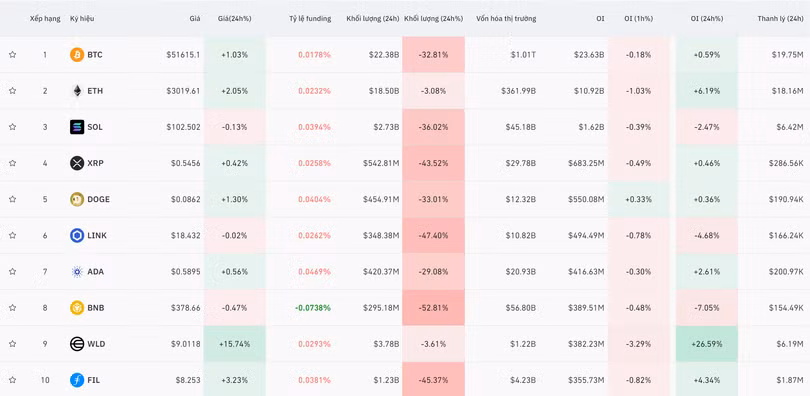Favorite BTC with its star
Viewport: 810px width, 396px height.
point(12,54)
